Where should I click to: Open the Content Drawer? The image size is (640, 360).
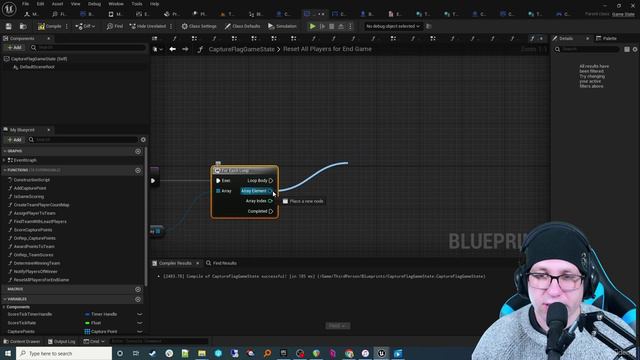click(x=22, y=342)
